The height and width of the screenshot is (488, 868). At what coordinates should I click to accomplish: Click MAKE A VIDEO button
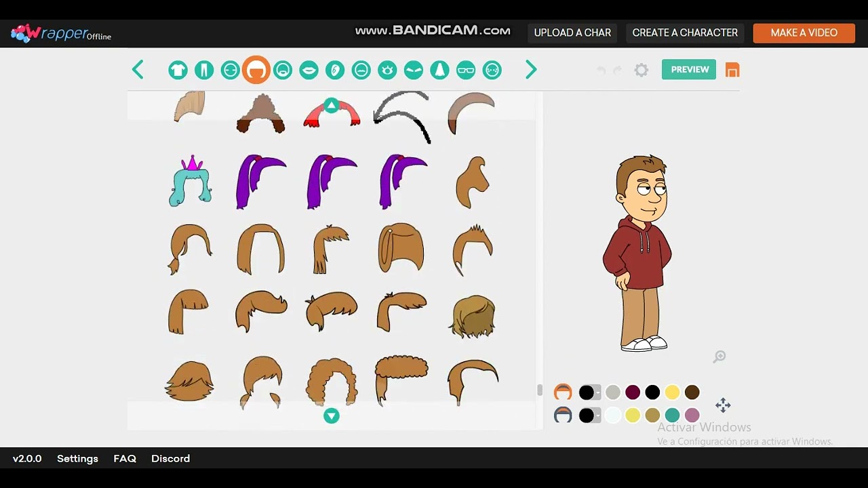(804, 33)
